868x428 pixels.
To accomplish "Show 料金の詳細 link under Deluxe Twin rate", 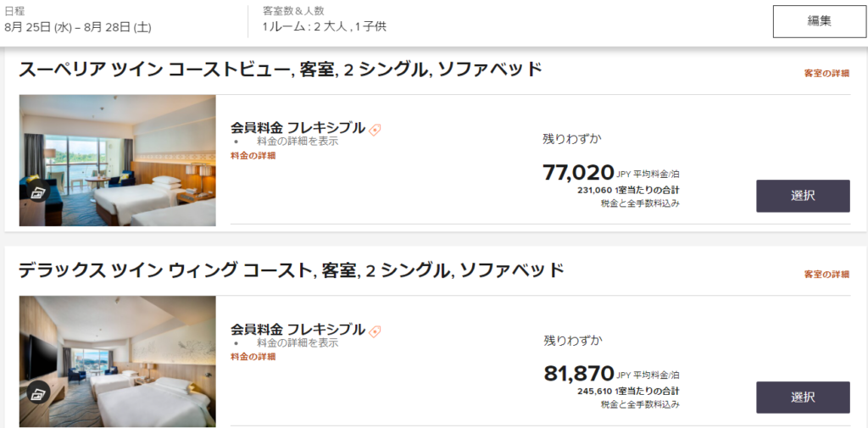I will pyautogui.click(x=253, y=357).
